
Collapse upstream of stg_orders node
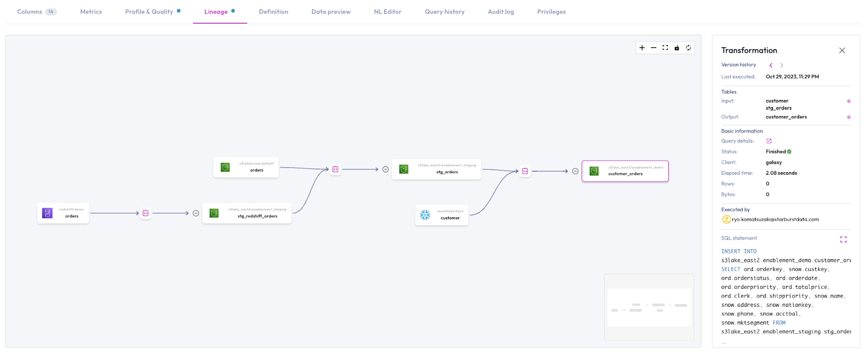coord(386,169)
